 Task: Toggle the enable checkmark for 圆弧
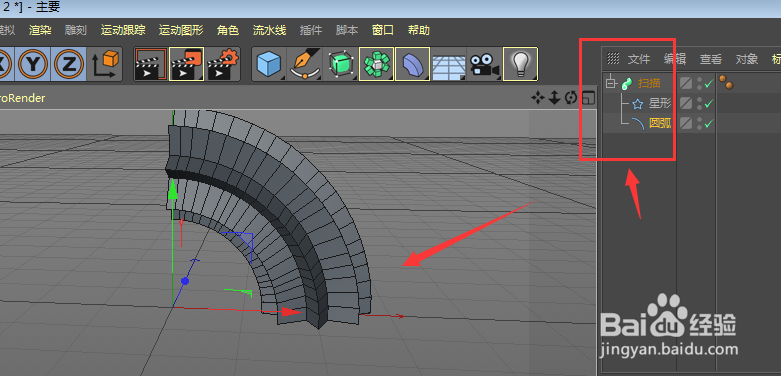click(709, 124)
